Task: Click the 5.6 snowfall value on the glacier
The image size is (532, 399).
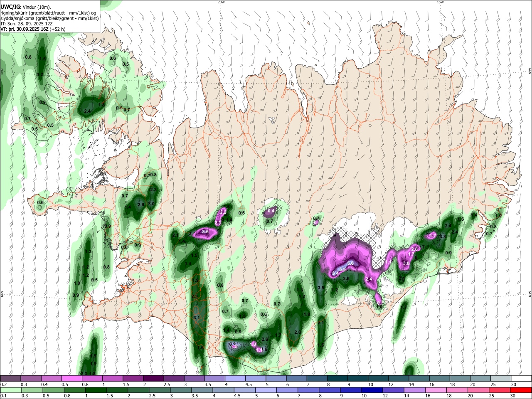Action: (350, 263)
